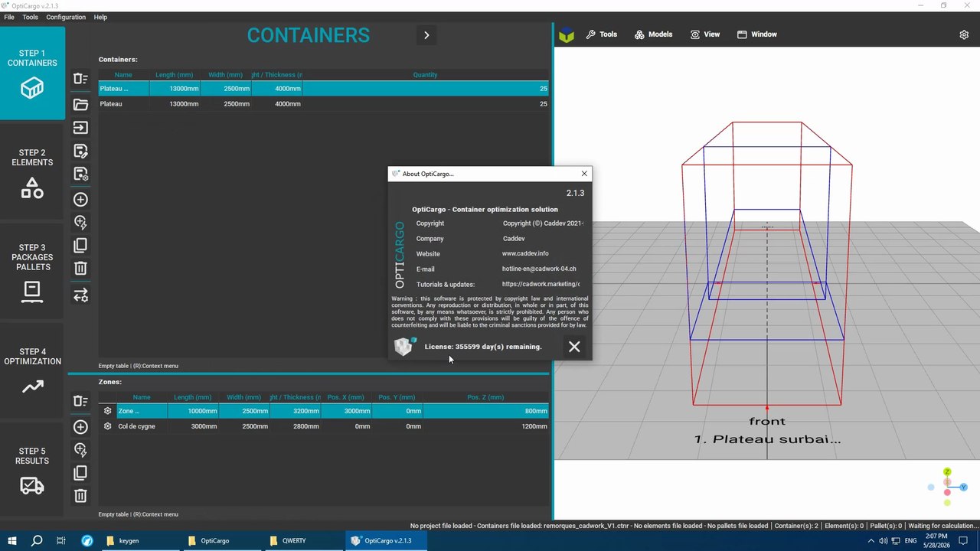Switch to Step 2 Elements
Viewport: 980px width, 551px height.
click(32, 172)
